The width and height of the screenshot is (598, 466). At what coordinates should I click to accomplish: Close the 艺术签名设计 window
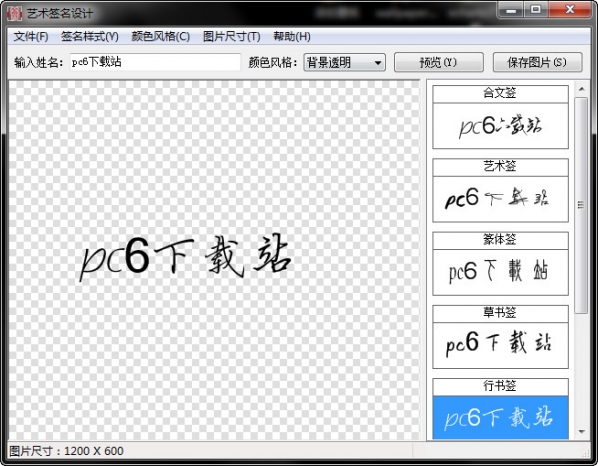569,10
